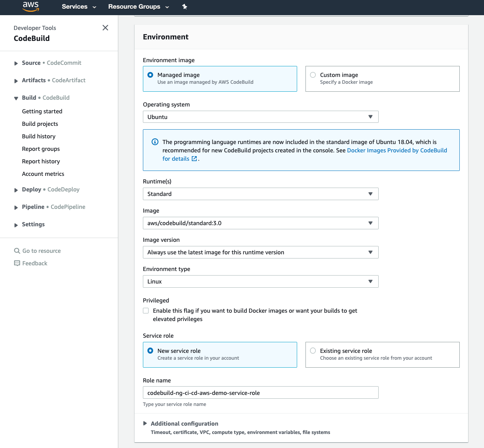This screenshot has width=484, height=448.
Task: Expand the Settings tree arrow
Action: pyautogui.click(x=16, y=225)
